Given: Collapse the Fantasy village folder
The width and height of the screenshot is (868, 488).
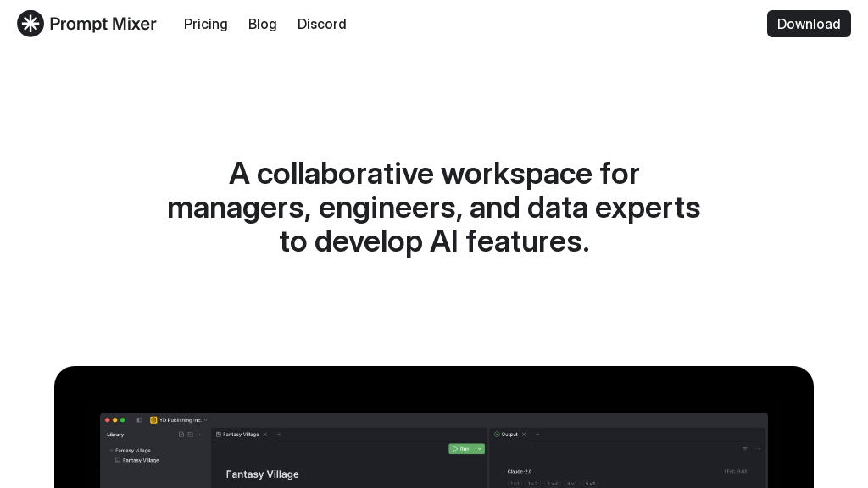Looking at the screenshot, I should pyautogui.click(x=111, y=450).
